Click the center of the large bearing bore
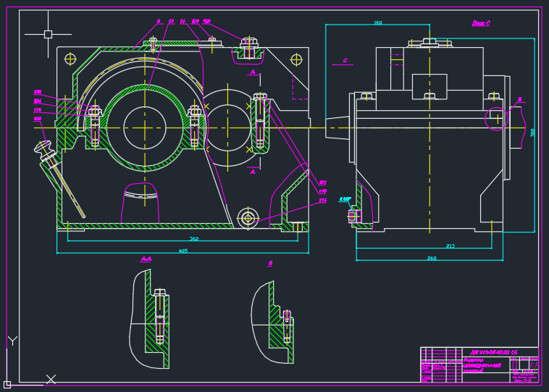The image size is (549, 392). [145, 128]
